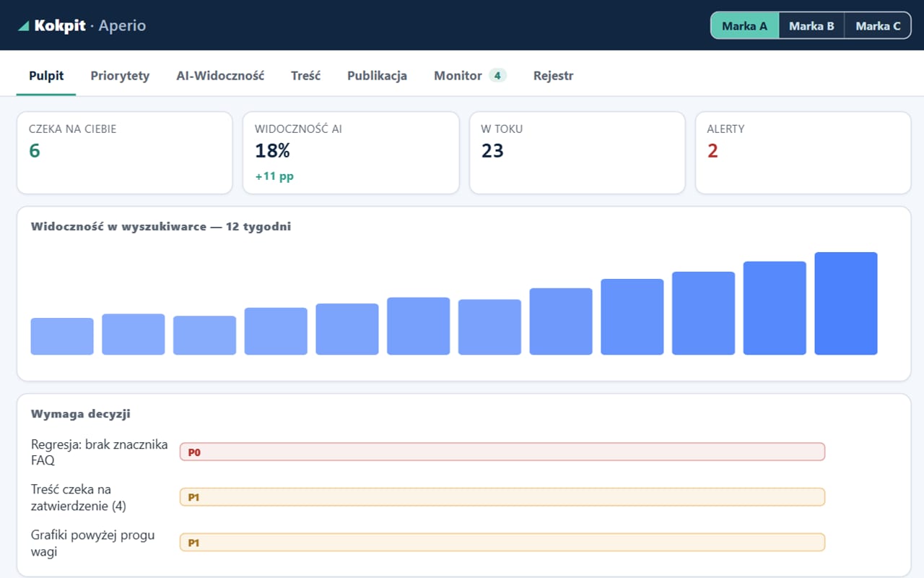Open the Widoczność AI card

351,152
